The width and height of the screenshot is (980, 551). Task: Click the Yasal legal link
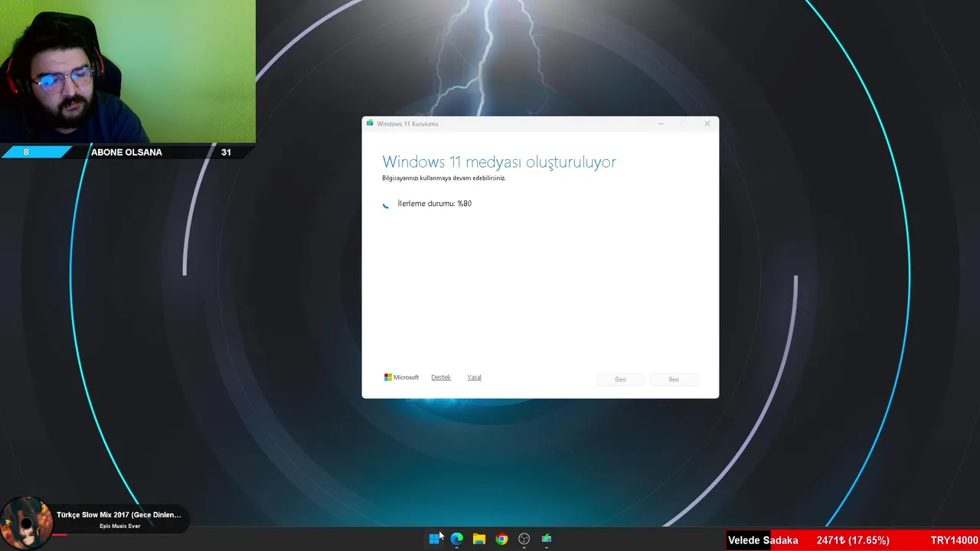pos(474,377)
